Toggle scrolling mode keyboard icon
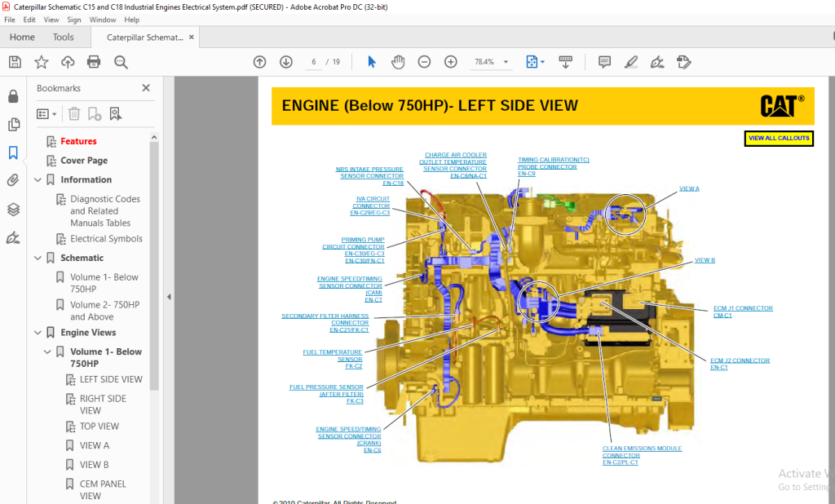This screenshot has width=835, height=504. (x=566, y=62)
